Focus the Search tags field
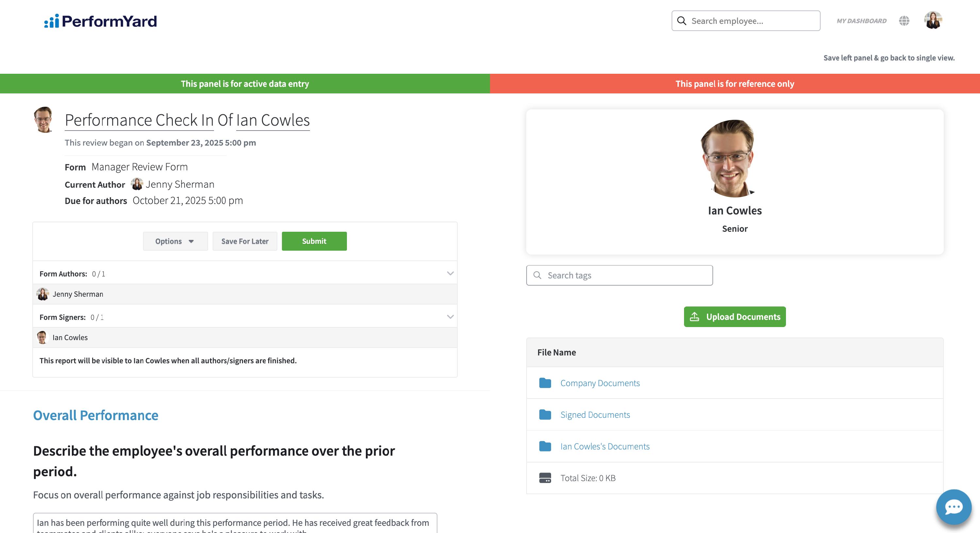980x533 pixels. coord(619,275)
